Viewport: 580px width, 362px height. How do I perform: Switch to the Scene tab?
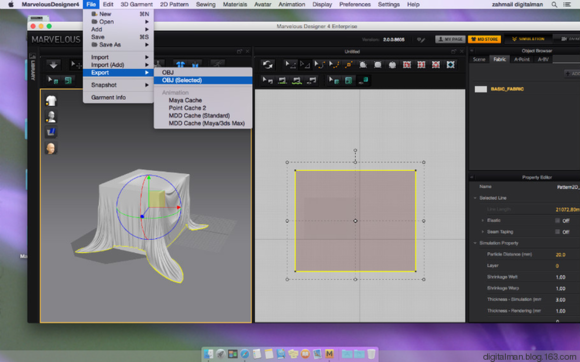coord(479,59)
